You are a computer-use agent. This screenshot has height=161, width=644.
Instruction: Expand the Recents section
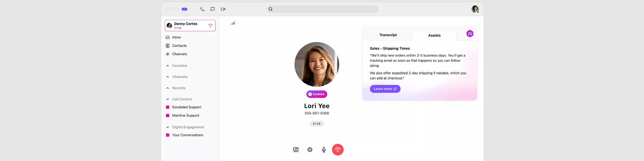(178, 88)
